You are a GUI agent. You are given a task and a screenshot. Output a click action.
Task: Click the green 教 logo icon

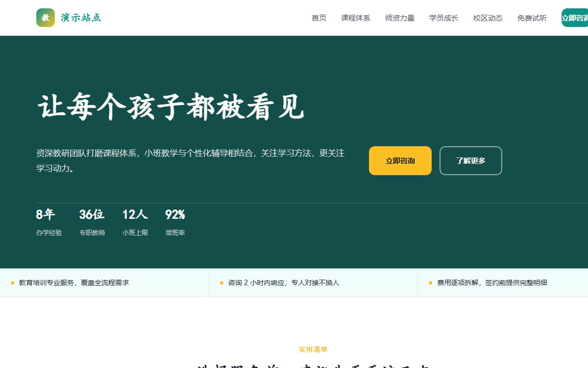click(x=46, y=18)
